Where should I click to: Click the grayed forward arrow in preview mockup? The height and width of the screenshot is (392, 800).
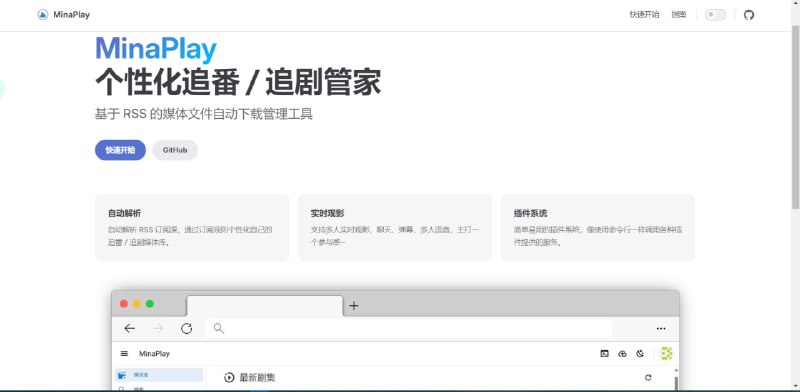(159, 328)
